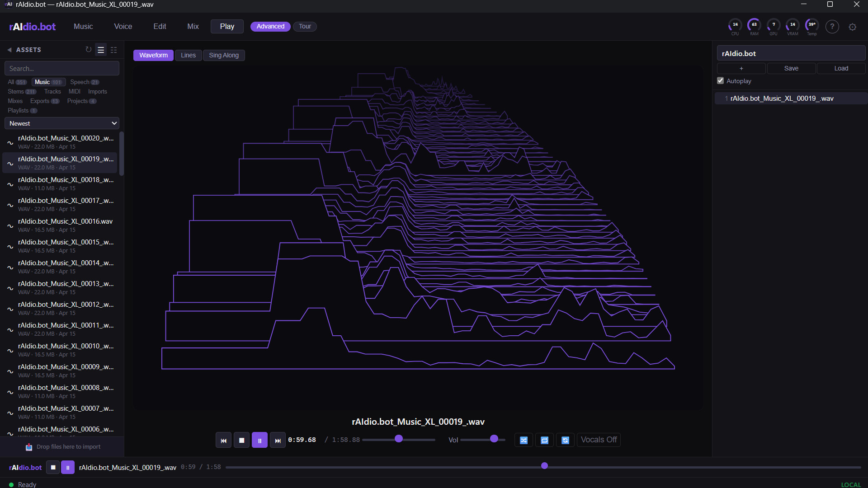Stop playback in bottom mini player
The image size is (868, 488).
pos(53,467)
